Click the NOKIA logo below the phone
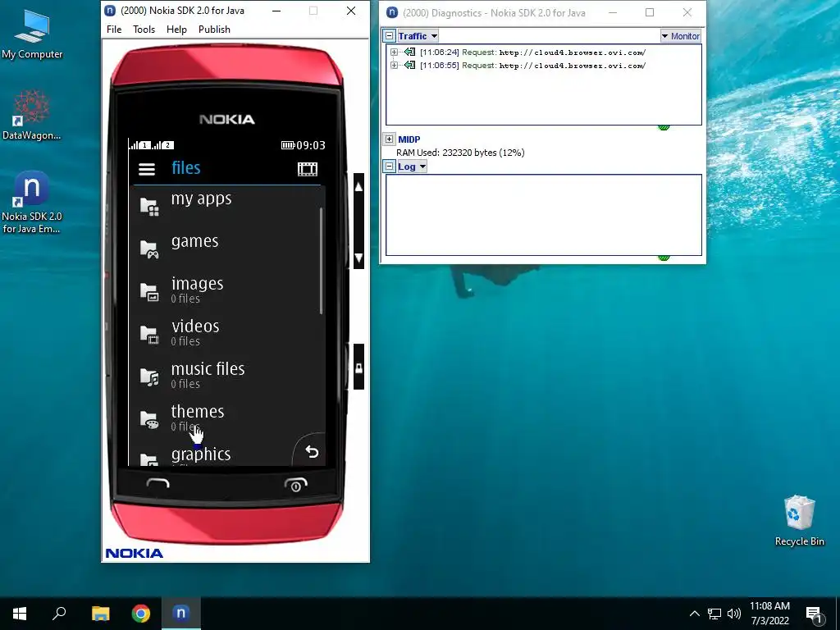This screenshot has height=630, width=840. [135, 554]
